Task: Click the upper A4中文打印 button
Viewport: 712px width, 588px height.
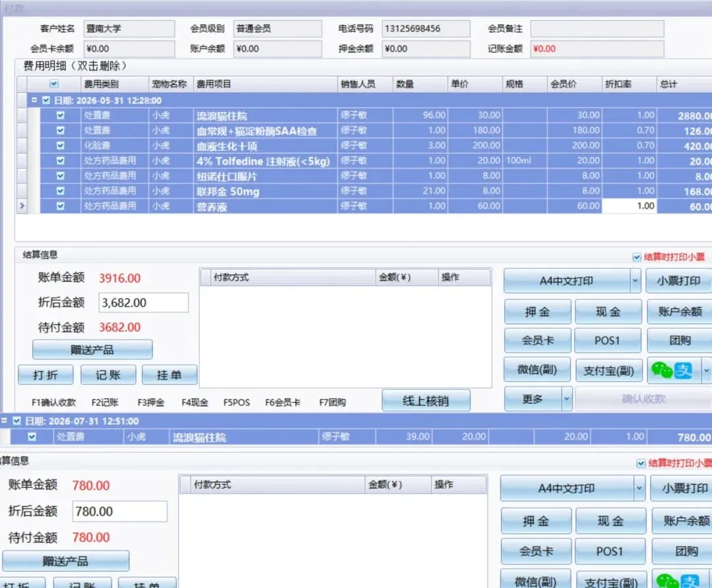Action: [x=567, y=281]
